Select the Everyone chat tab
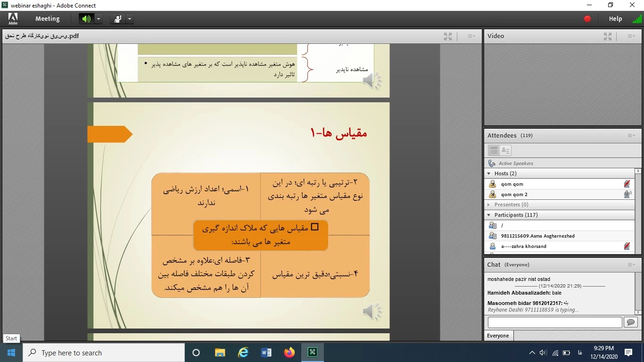Viewport: 644px width, 362px height. (498, 336)
